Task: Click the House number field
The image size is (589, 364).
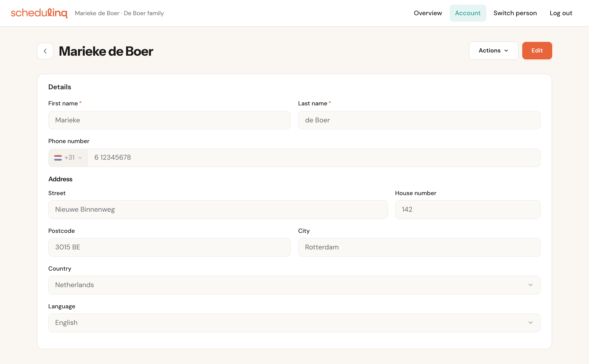Action: tap(468, 210)
